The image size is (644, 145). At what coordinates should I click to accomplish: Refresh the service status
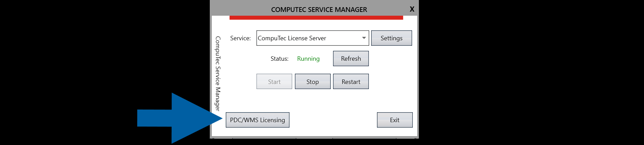(x=351, y=58)
